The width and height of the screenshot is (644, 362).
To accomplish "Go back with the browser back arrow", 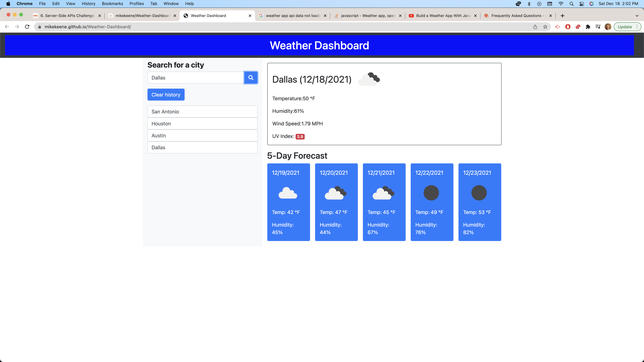I will (x=7, y=27).
